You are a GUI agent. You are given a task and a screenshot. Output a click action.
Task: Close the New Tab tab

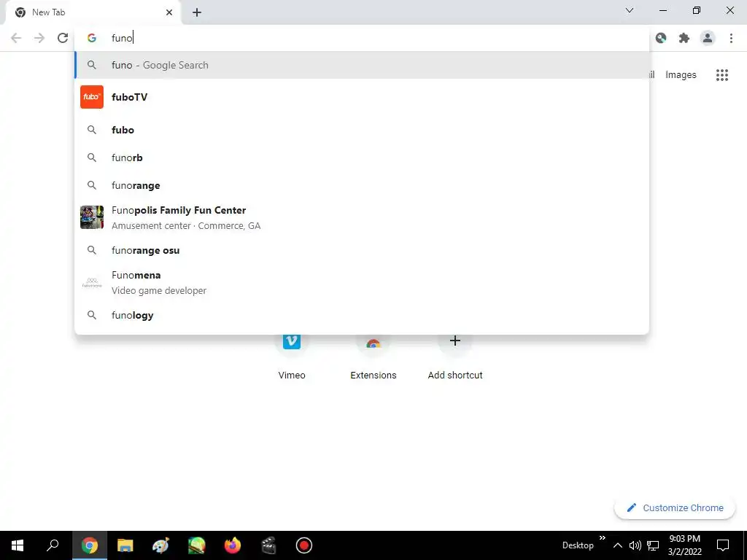tap(169, 12)
